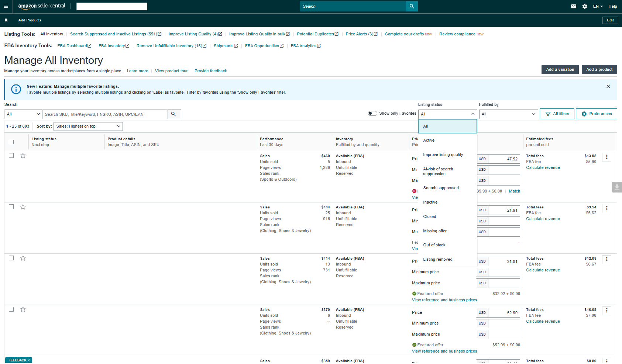Select the checkbox for $460 sales listing
This screenshot has height=364, width=622.
[11, 156]
